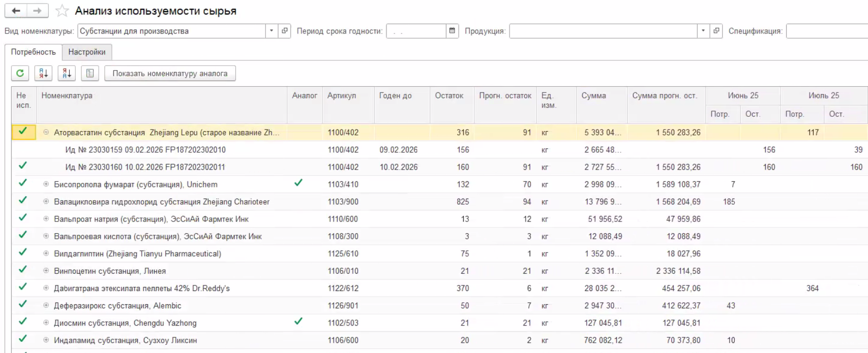Screen dimensions: 868x353
Task: Toggle Аналог checkmark for Бисопролола фумарат row
Action: point(298,183)
